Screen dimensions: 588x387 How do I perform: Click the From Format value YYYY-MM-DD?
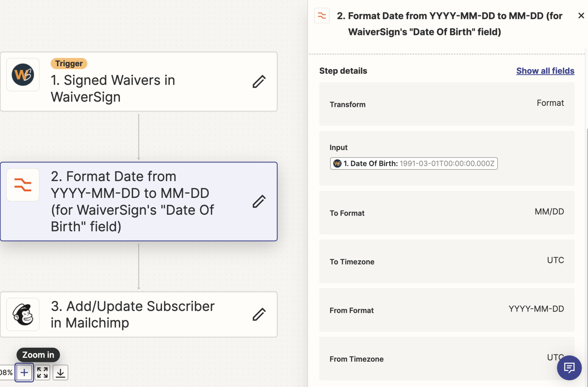536,309
